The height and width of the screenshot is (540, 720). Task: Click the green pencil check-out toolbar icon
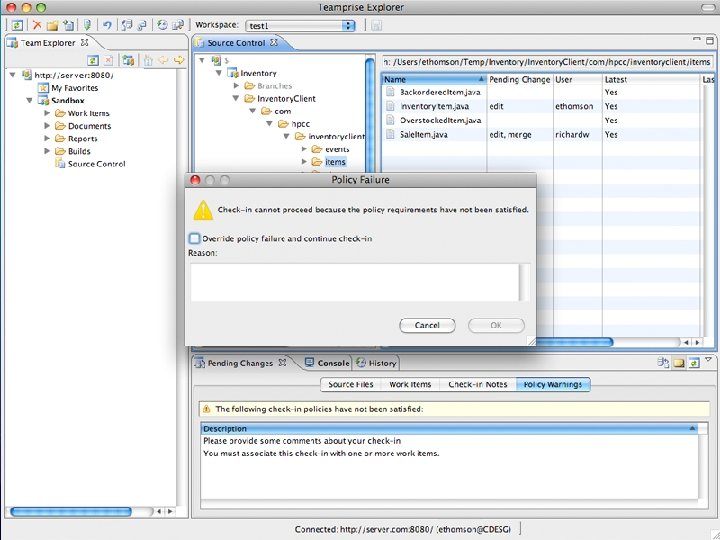(x=87, y=25)
